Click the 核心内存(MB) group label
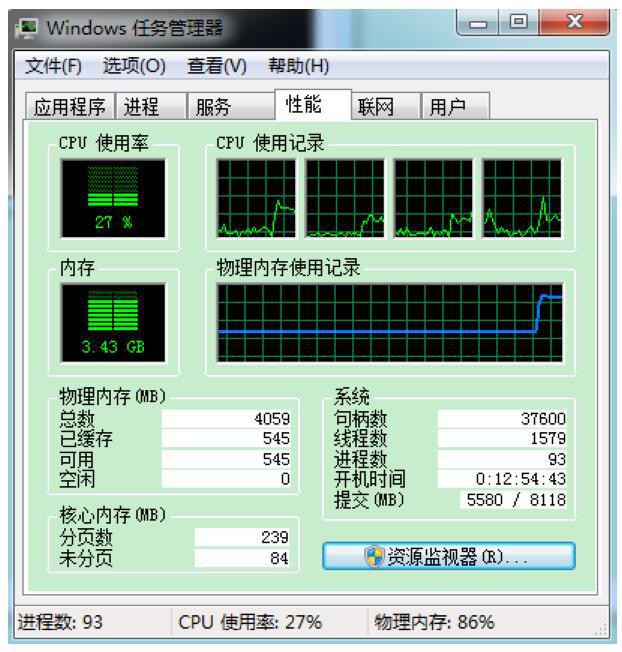 [x=113, y=515]
